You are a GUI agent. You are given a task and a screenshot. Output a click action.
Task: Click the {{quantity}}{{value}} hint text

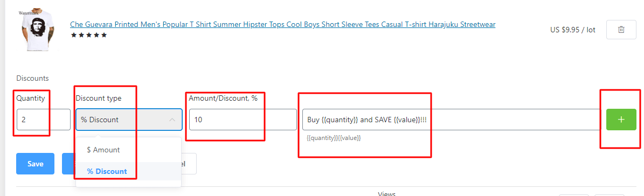tap(334, 138)
